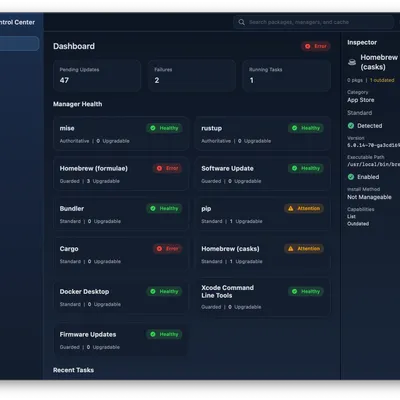
Task: Click the Error badge on Homebrew (formulae)
Action: point(168,168)
